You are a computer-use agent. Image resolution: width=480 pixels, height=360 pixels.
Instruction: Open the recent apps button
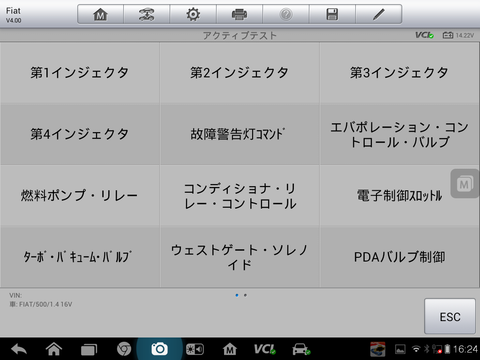click(x=89, y=349)
